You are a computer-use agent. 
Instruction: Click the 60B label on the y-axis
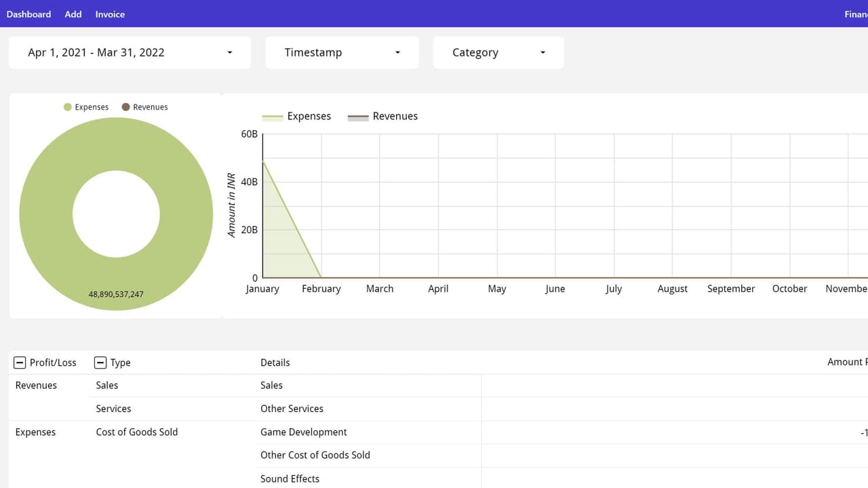pyautogui.click(x=250, y=134)
